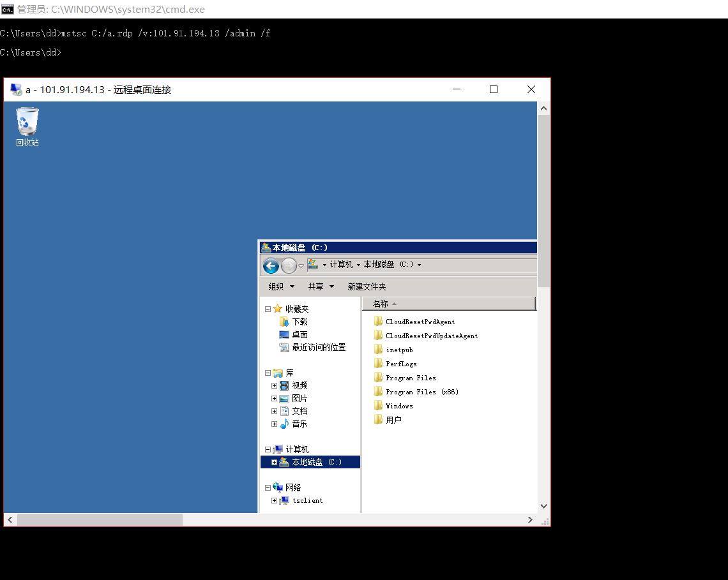Click the 新建文件夹 button

coord(367,286)
